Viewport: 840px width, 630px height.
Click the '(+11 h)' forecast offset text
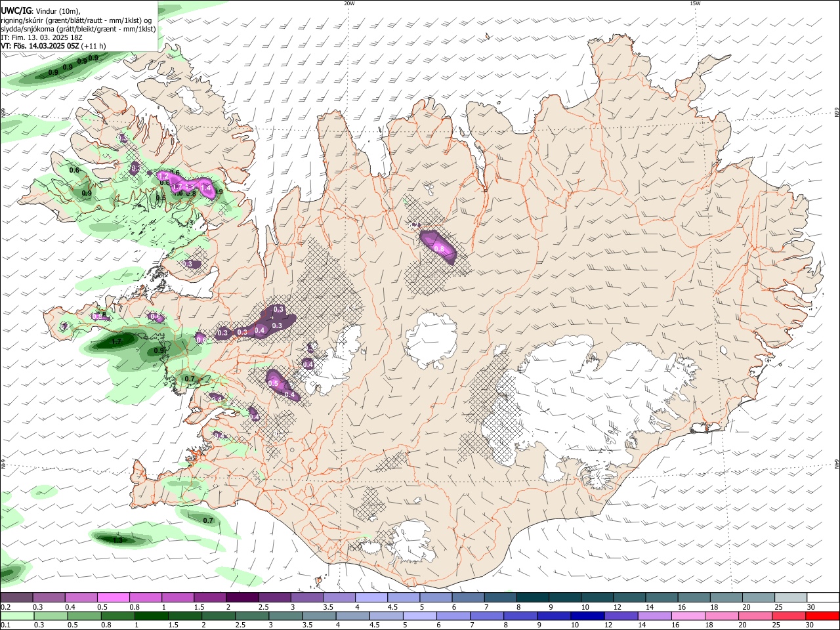click(x=94, y=47)
